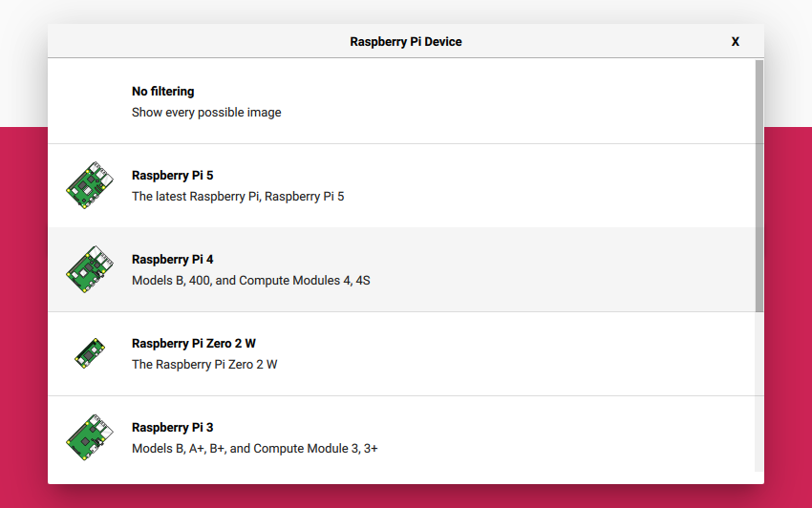
Task: Click the Raspberry Pi 5 board icon
Action: click(89, 185)
